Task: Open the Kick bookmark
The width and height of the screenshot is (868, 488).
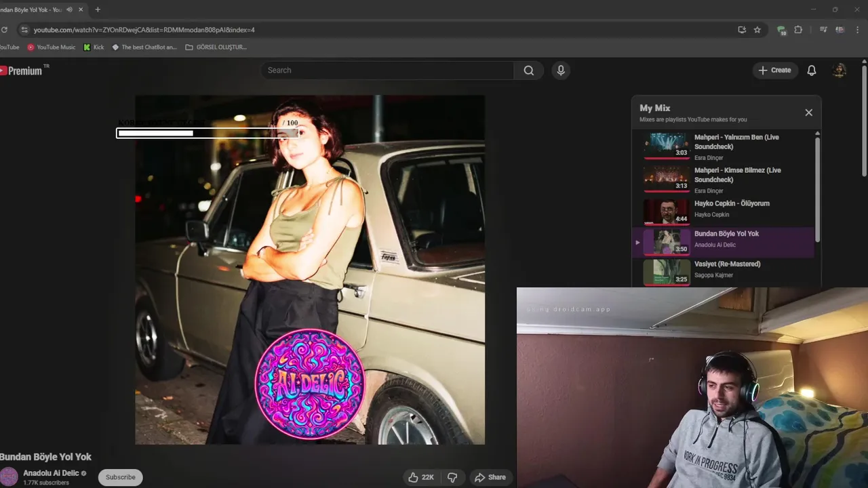Action: pos(94,47)
